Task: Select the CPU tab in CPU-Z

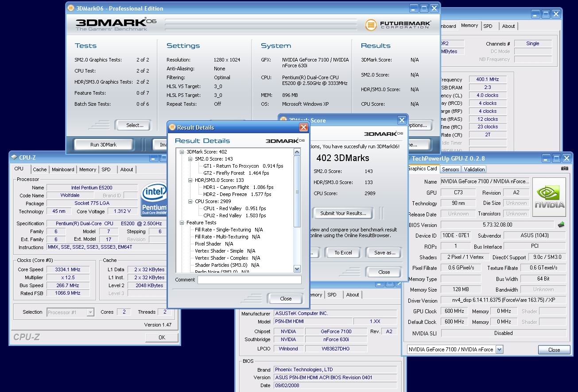Action: 19,169
